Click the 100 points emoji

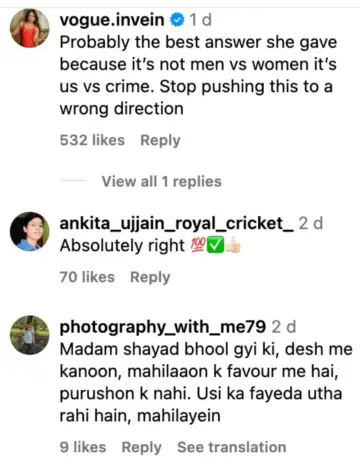(x=198, y=246)
